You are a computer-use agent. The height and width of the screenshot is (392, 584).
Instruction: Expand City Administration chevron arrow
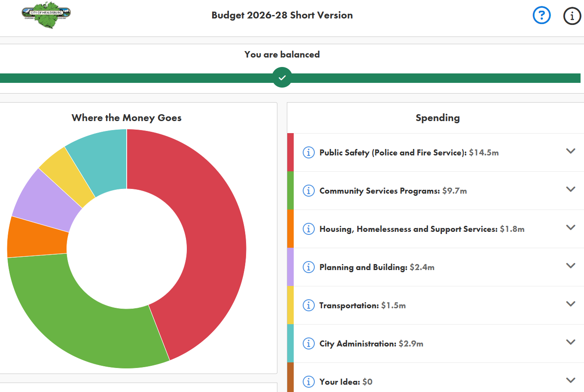point(570,342)
